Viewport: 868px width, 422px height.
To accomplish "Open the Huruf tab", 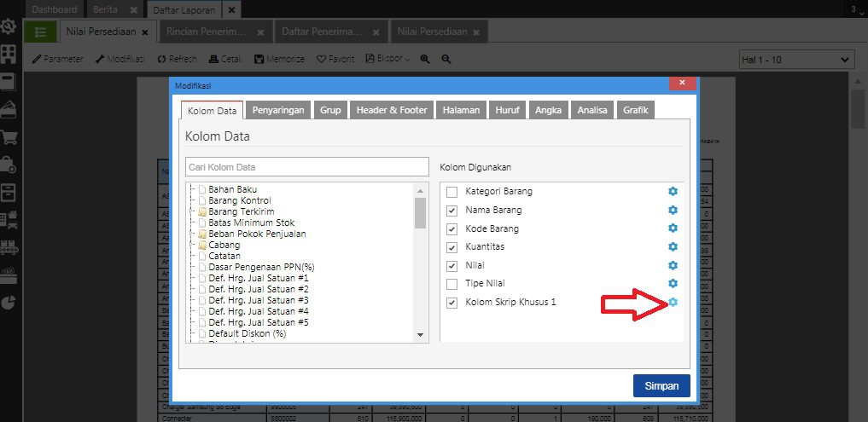I will tap(508, 110).
